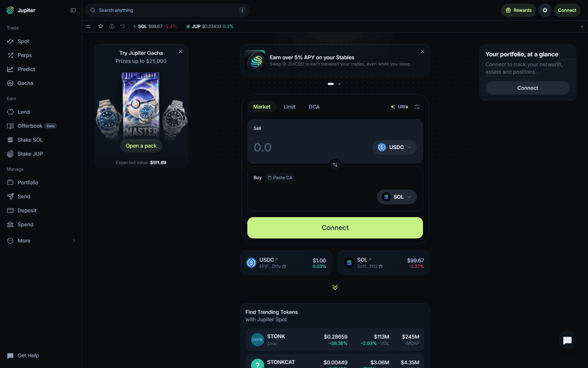Open the recent history clock icon
588x368 pixels.
pyautogui.click(x=123, y=26)
